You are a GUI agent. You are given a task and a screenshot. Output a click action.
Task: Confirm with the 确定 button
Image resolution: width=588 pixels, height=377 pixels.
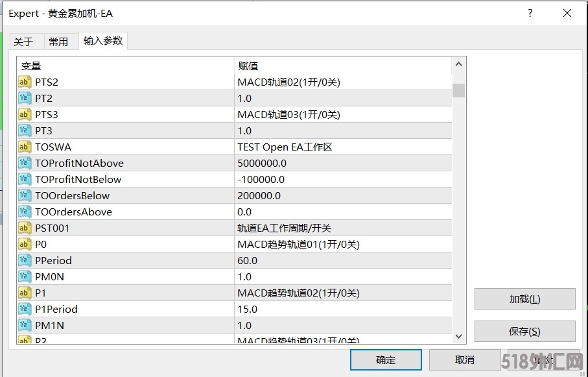click(386, 359)
